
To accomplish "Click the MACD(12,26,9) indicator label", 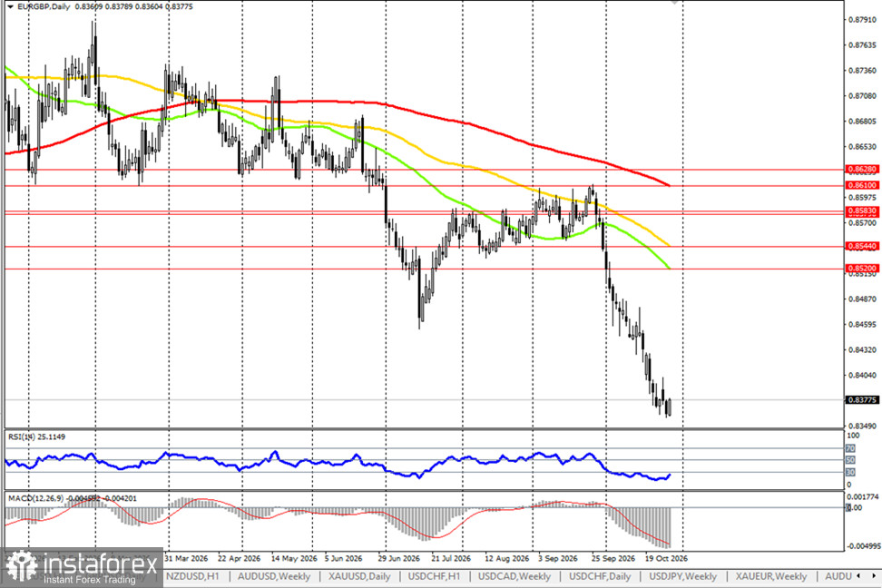I will click(x=73, y=498).
